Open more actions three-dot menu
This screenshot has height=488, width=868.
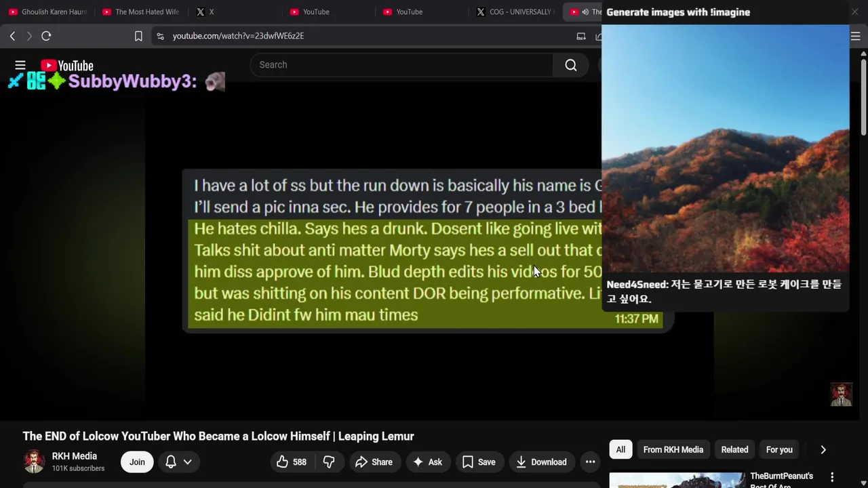(591, 462)
